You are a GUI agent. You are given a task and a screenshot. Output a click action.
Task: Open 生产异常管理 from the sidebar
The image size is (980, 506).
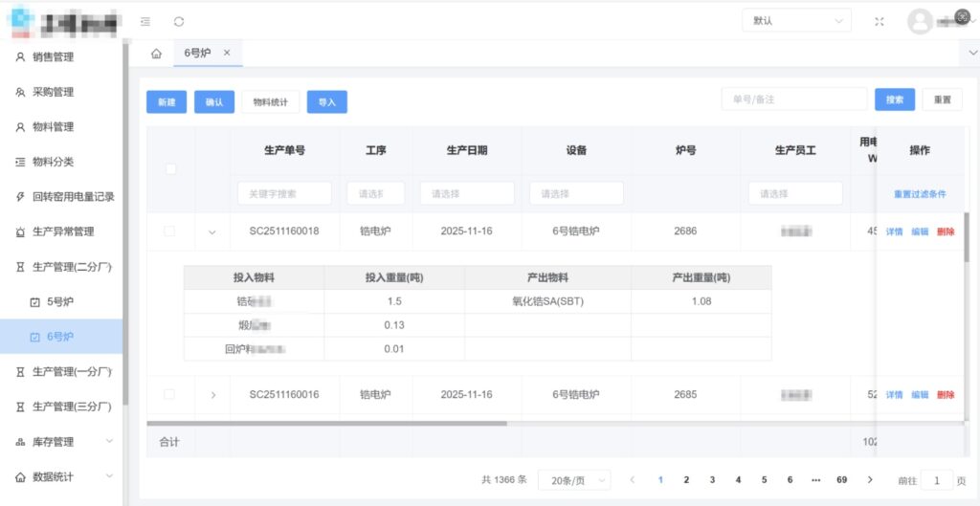click(x=63, y=231)
